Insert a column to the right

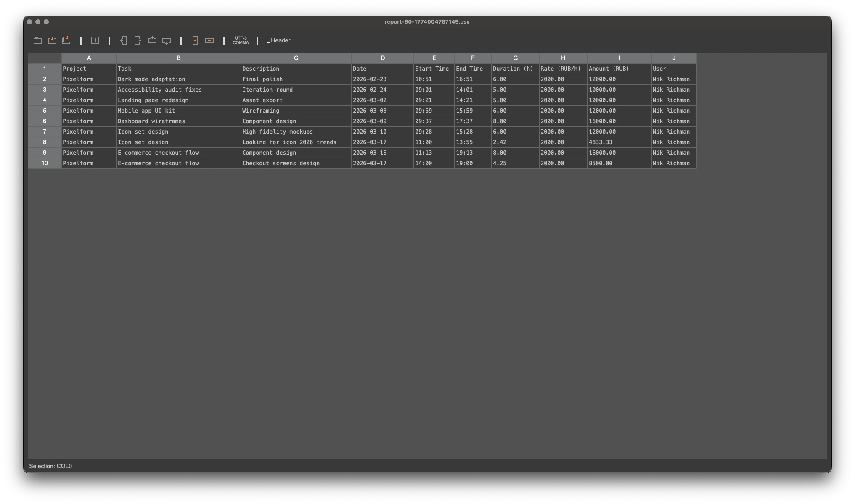tap(138, 40)
